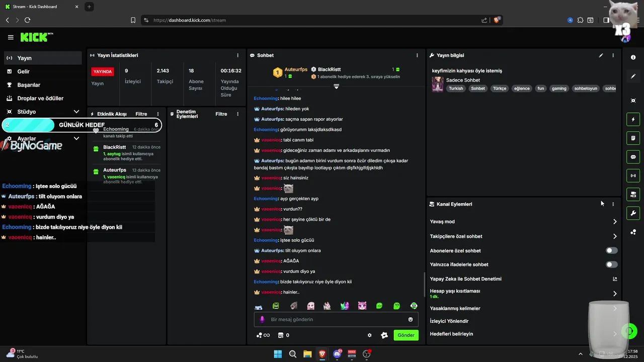Click Filtre in Etkinlik Akışı panel
This screenshot has height=362, width=644.
[x=141, y=114]
